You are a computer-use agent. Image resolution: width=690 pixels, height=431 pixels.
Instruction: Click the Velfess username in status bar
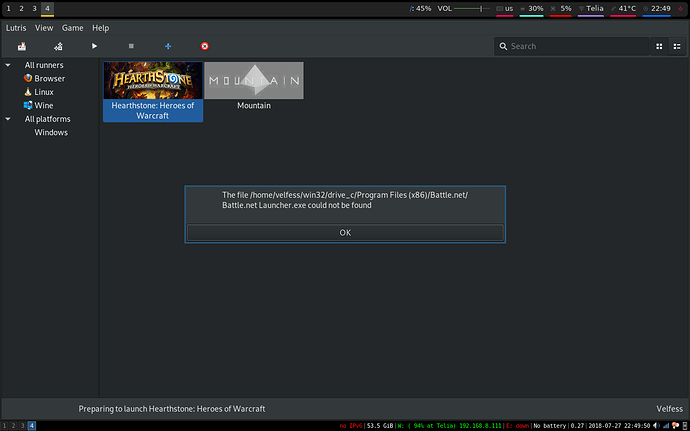670,409
